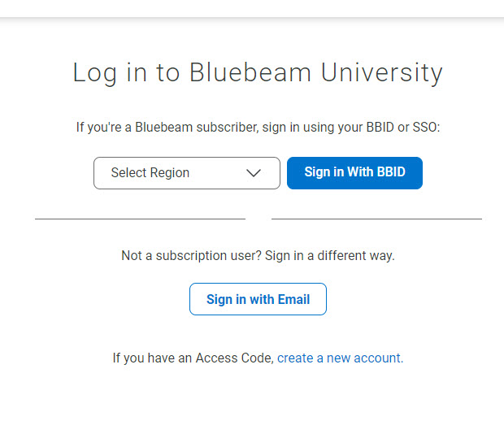Click the chevron arrow in Select Region
This screenshot has height=447, width=504.
254,173
